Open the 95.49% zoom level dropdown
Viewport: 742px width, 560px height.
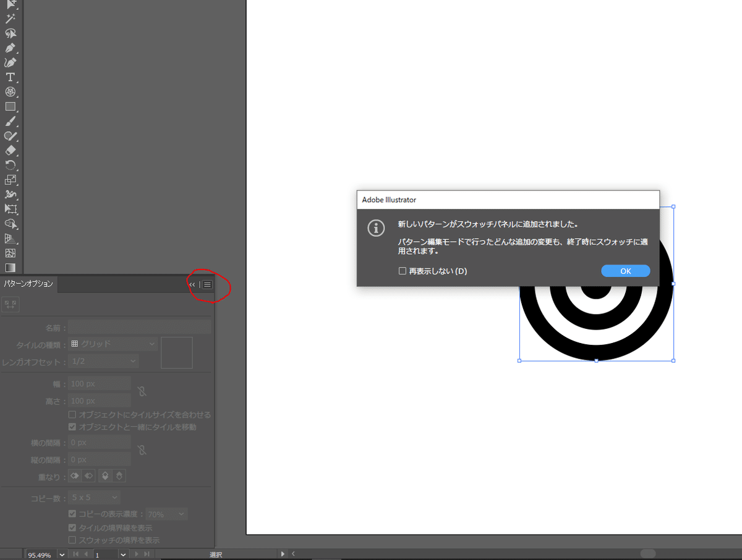[62, 554]
